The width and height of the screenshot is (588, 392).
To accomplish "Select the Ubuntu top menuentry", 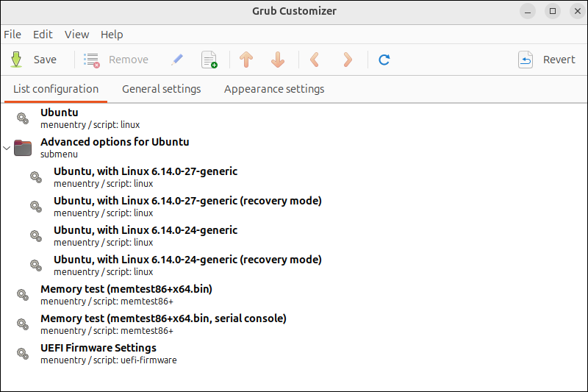I will tap(294, 118).
